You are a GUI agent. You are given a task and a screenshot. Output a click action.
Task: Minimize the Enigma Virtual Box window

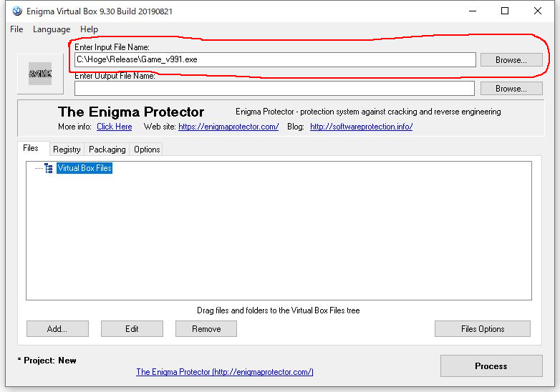pyautogui.click(x=473, y=11)
